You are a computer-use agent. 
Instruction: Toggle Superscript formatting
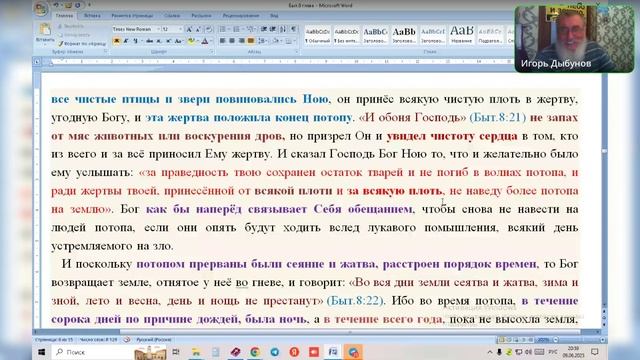click(168, 41)
